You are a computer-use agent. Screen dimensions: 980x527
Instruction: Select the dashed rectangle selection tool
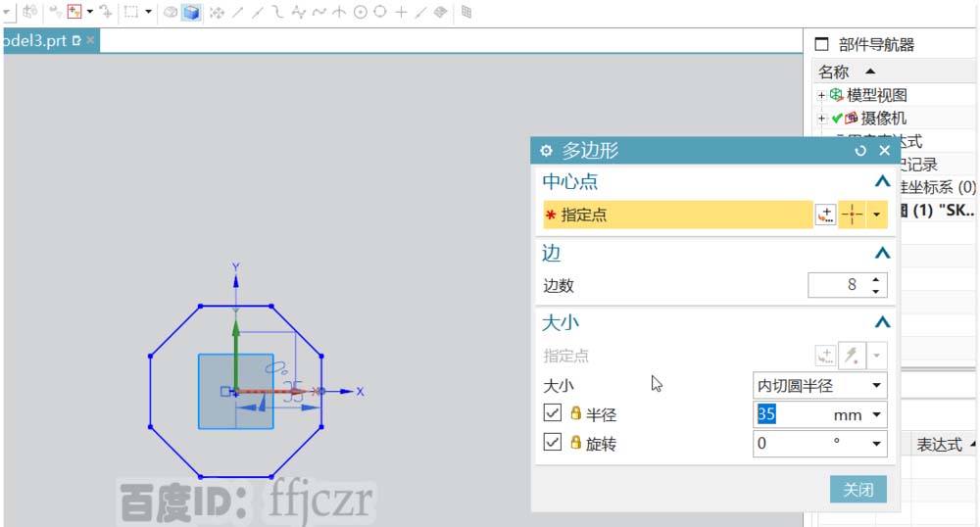tap(131, 12)
